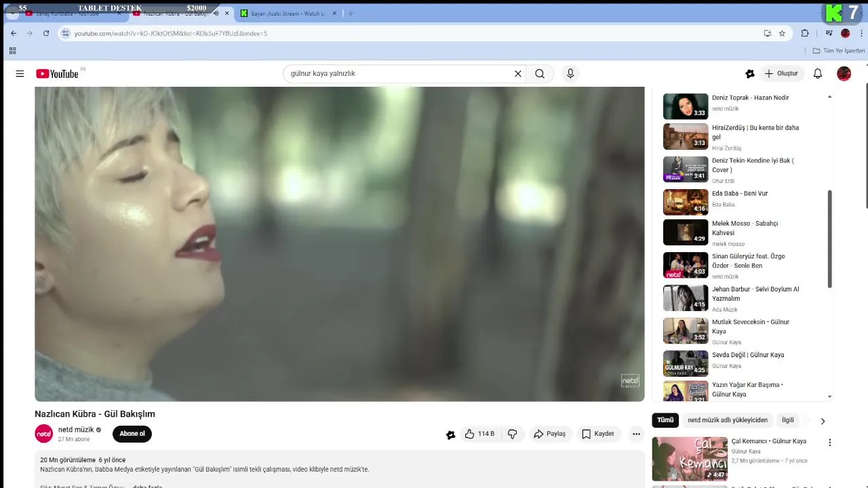Close the Nazlıcan Kübra tab
Image resolution: width=868 pixels, height=488 pixels.
[x=226, y=14]
